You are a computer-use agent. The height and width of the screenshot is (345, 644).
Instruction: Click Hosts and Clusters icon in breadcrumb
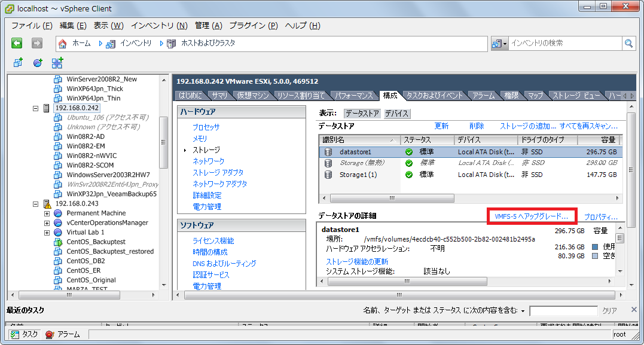pos(171,43)
